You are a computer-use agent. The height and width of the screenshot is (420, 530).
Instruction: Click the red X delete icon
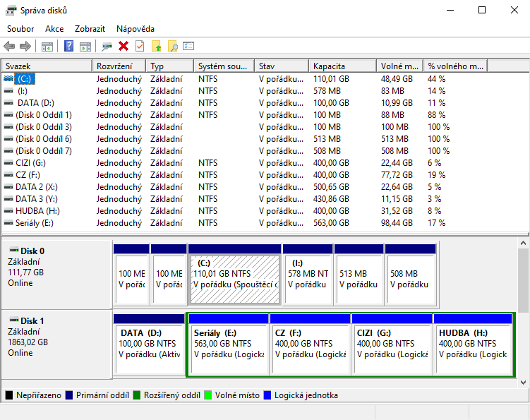[x=124, y=47]
